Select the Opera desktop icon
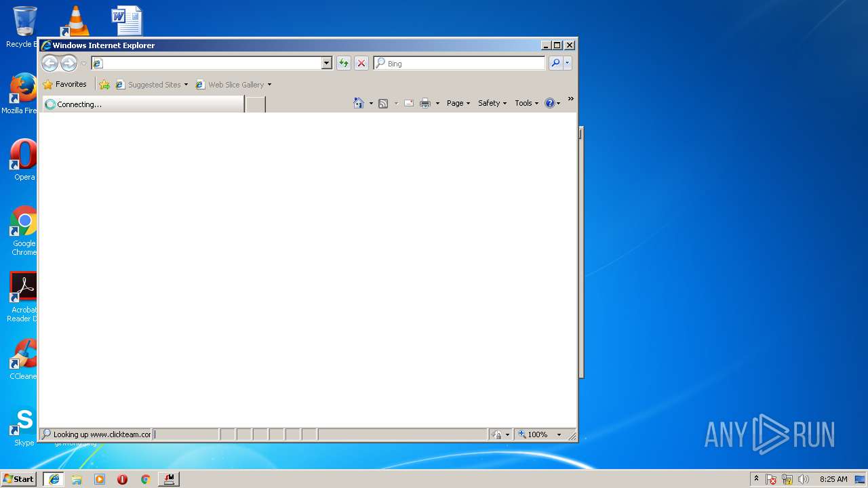This screenshot has height=488, width=868. tap(23, 160)
